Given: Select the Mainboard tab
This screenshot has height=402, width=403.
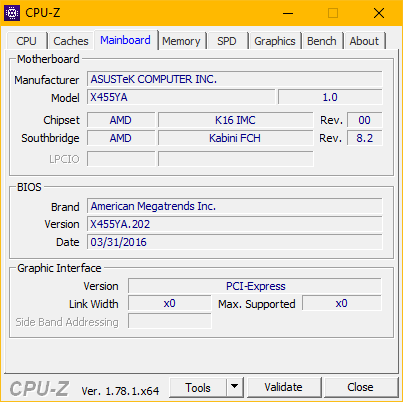Looking at the screenshot, I should [x=125, y=40].
